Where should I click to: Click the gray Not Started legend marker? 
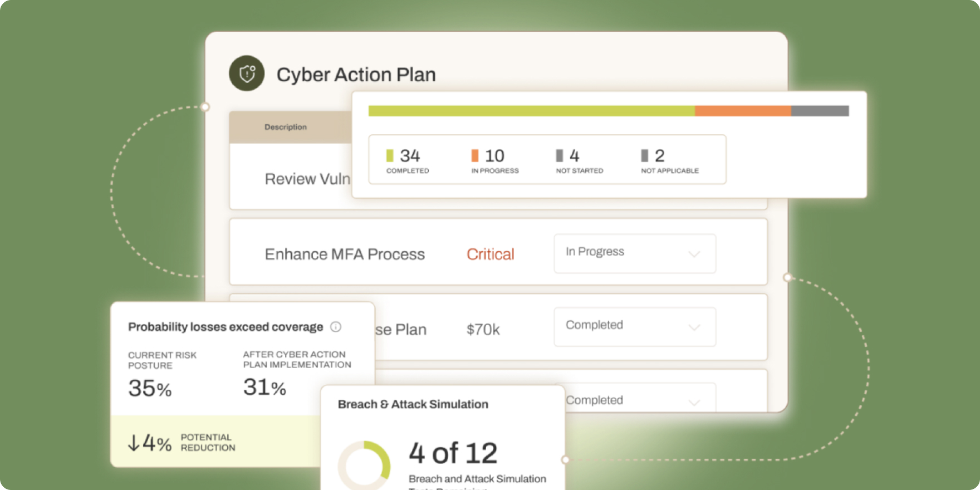[x=560, y=155]
